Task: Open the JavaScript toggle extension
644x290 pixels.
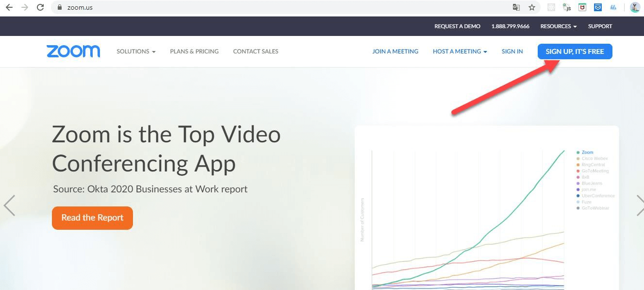Action: click(x=566, y=7)
